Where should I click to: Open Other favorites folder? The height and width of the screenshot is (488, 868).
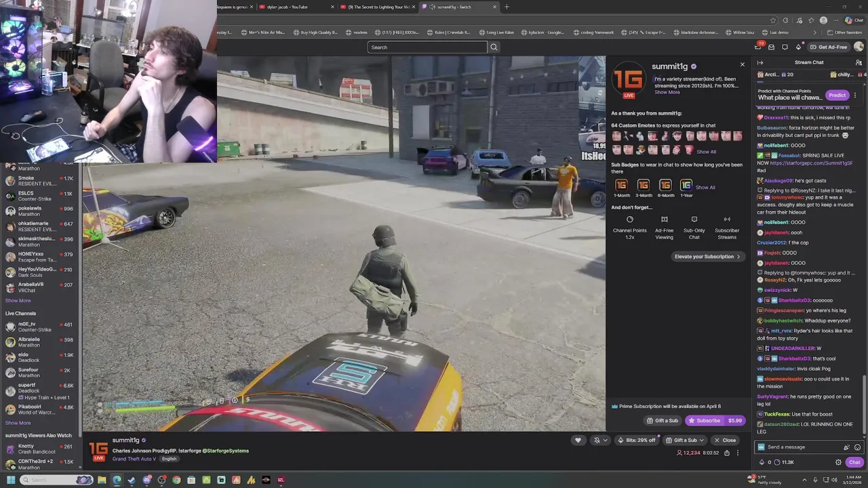coord(844,32)
